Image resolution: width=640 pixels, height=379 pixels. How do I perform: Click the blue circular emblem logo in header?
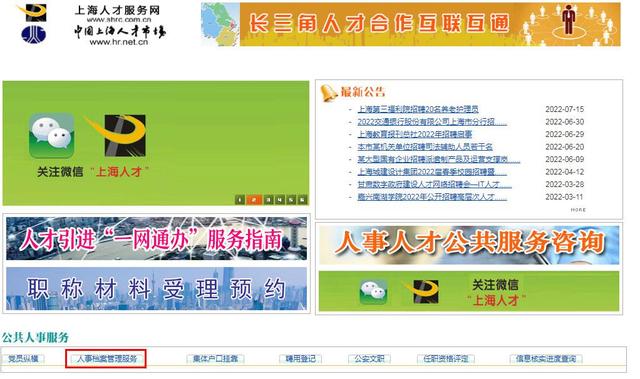click(33, 34)
